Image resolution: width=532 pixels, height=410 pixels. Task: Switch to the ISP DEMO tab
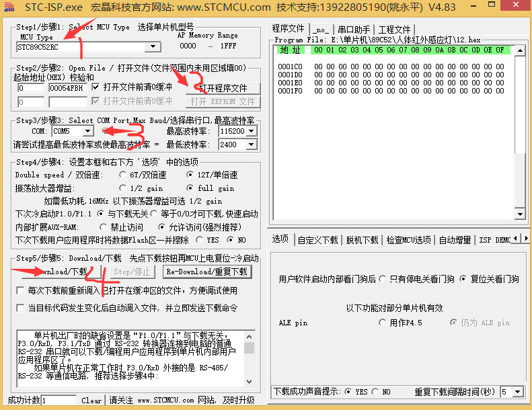click(x=494, y=240)
